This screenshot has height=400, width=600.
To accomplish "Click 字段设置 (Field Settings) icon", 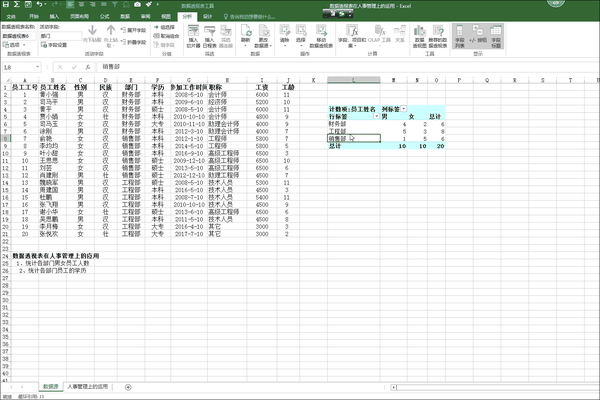I will [54, 45].
